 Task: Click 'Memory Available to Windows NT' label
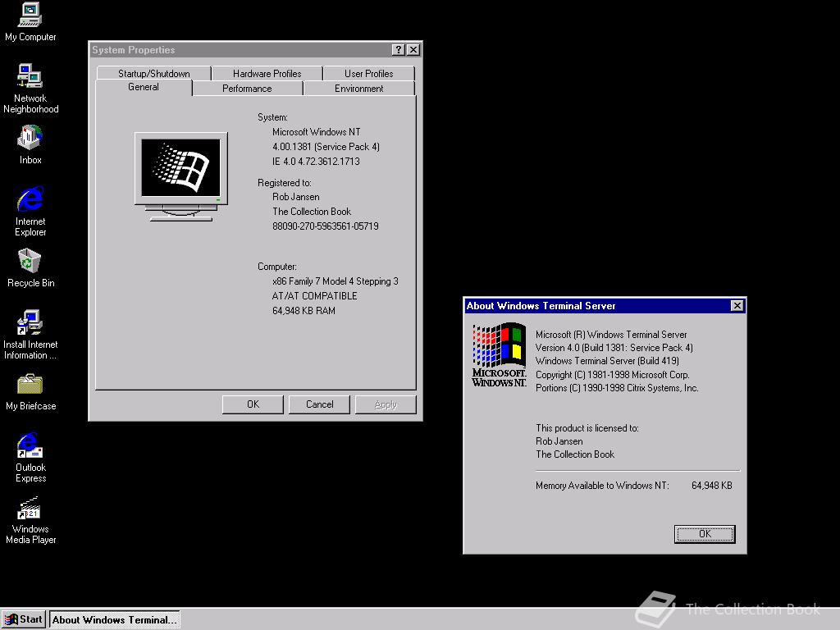(602, 486)
